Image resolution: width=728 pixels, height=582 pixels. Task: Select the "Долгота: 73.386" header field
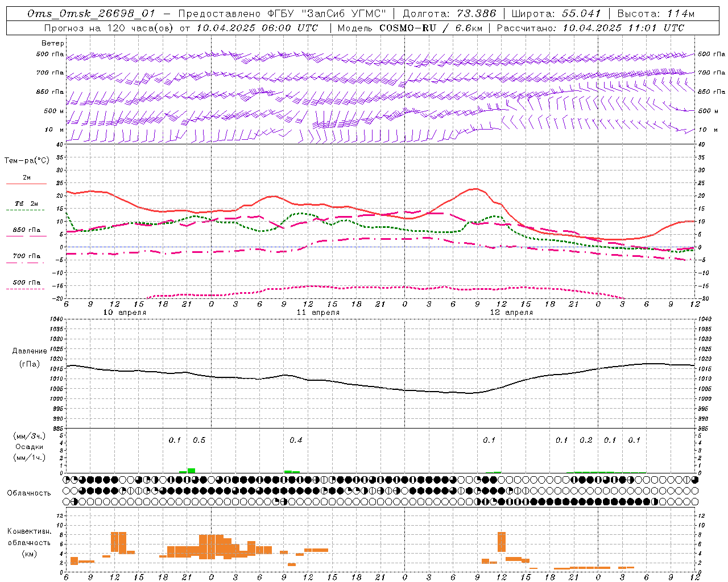pyautogui.click(x=449, y=14)
